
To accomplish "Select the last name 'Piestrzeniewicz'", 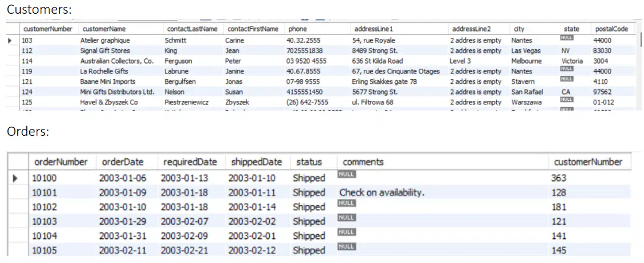I will [186, 102].
